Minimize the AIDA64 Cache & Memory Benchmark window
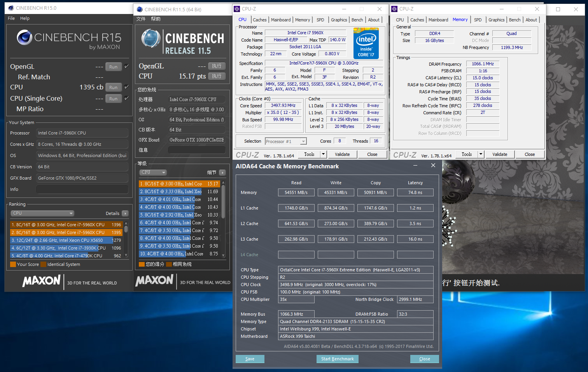The height and width of the screenshot is (372, 588). (415, 166)
